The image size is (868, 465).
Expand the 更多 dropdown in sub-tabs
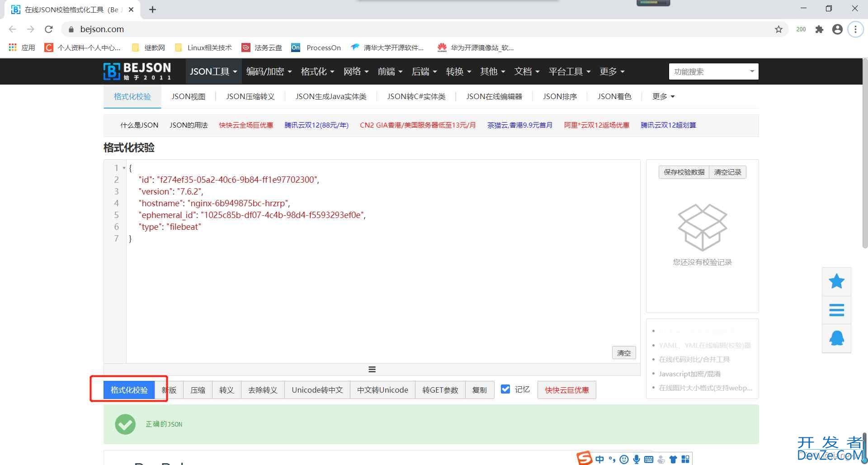[x=663, y=96]
